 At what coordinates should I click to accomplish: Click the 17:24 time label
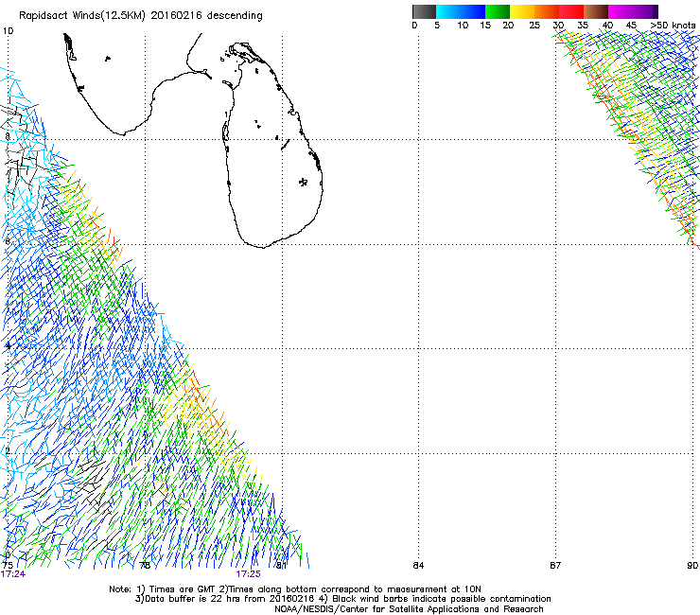(13, 574)
